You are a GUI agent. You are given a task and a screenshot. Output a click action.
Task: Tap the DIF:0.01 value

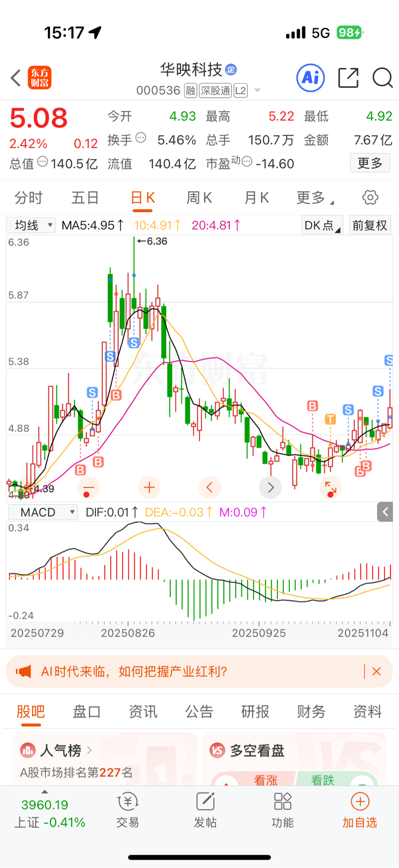(112, 512)
